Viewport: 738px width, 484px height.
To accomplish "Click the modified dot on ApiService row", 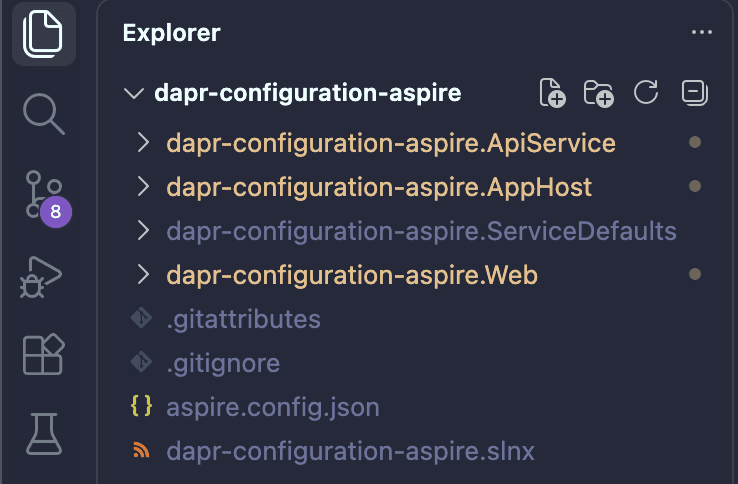I will point(695,142).
